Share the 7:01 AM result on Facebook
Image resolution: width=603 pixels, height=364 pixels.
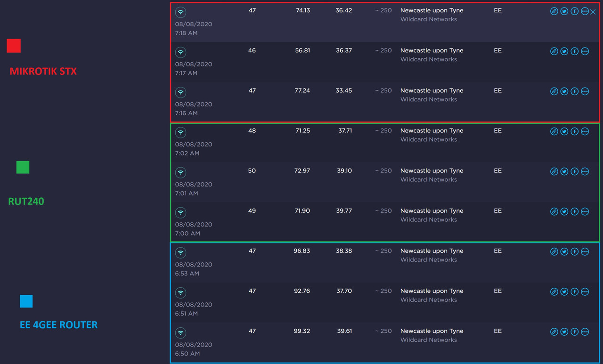575,171
